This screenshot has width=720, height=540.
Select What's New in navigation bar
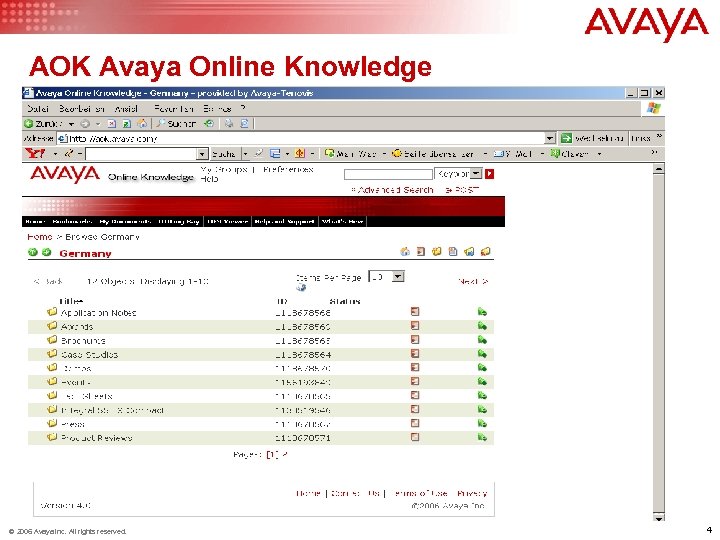tap(343, 222)
